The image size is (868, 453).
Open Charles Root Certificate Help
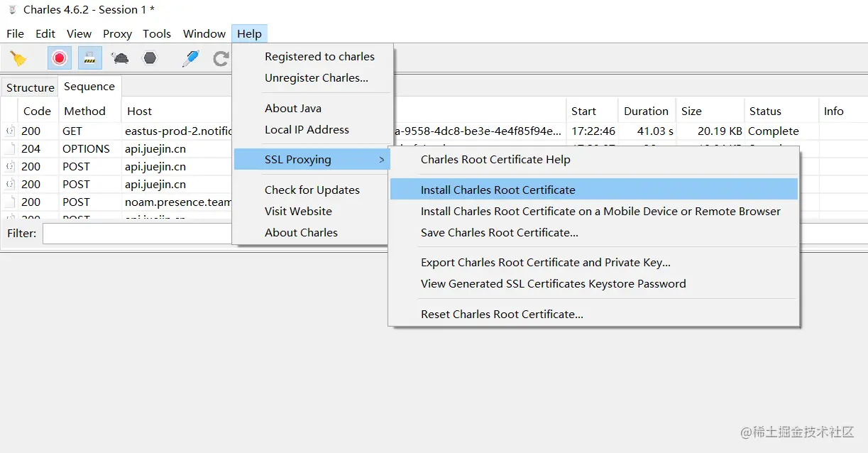594,159
